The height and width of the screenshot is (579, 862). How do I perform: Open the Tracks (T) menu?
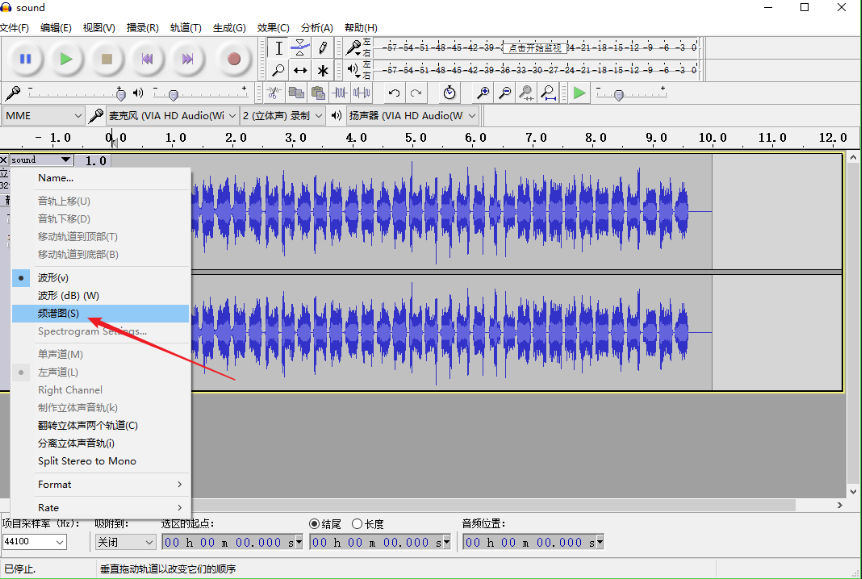pos(186,27)
